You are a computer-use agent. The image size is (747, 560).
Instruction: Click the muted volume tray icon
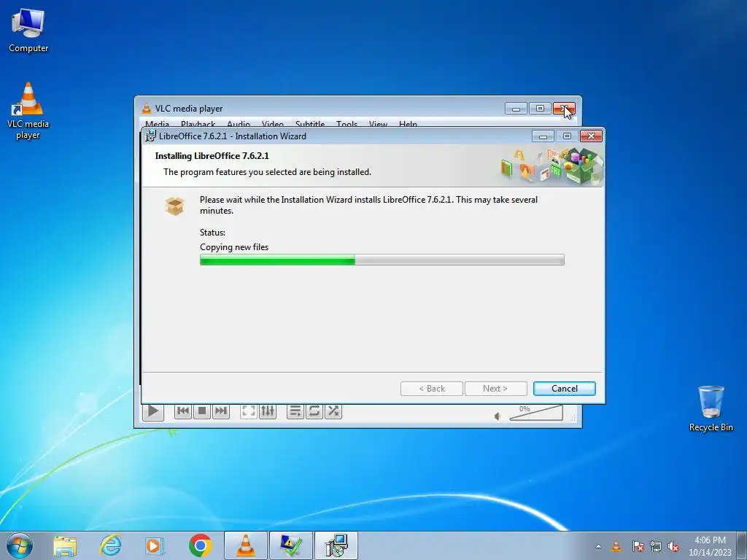(x=673, y=546)
